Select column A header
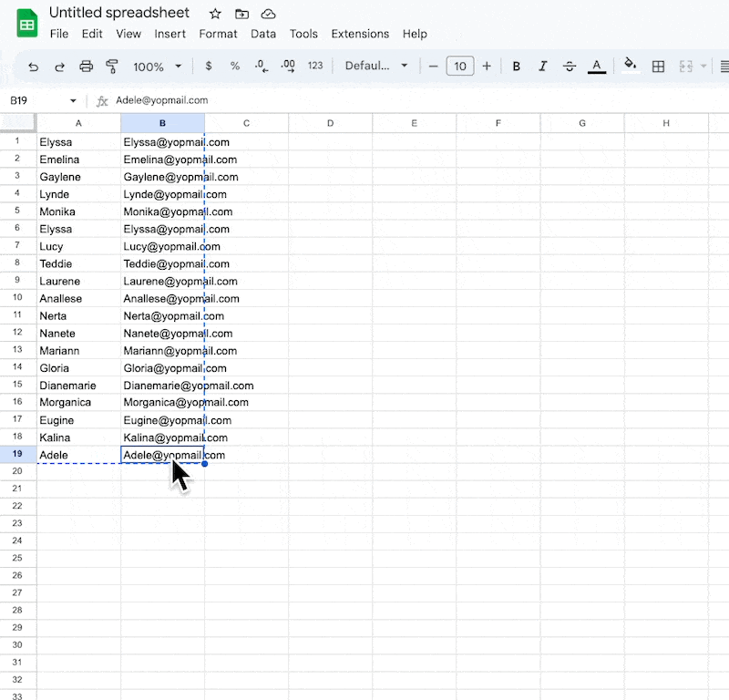The width and height of the screenshot is (729, 700). click(x=78, y=123)
